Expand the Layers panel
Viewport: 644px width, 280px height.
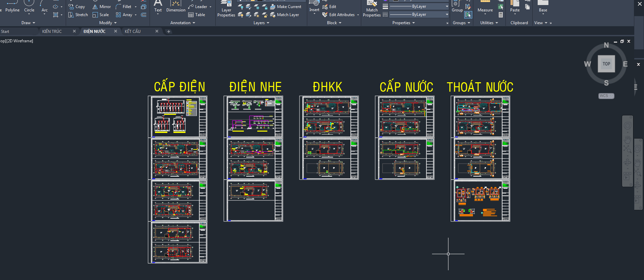pyautogui.click(x=261, y=23)
